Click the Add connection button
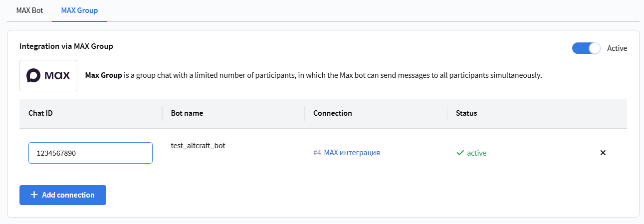 click(63, 195)
